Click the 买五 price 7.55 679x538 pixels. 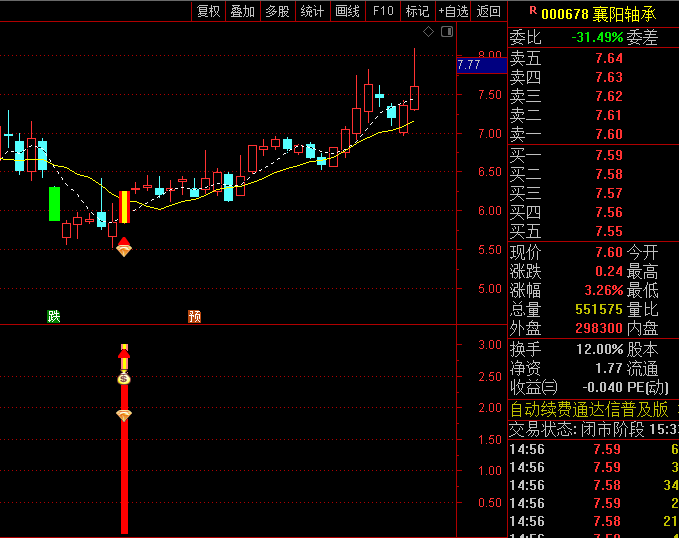coord(609,231)
